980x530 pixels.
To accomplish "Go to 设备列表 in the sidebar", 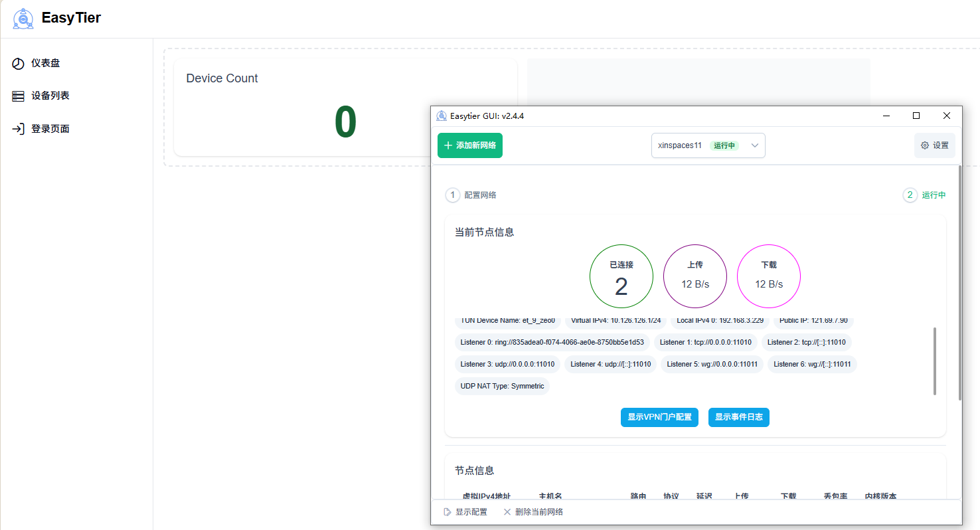I will click(41, 96).
